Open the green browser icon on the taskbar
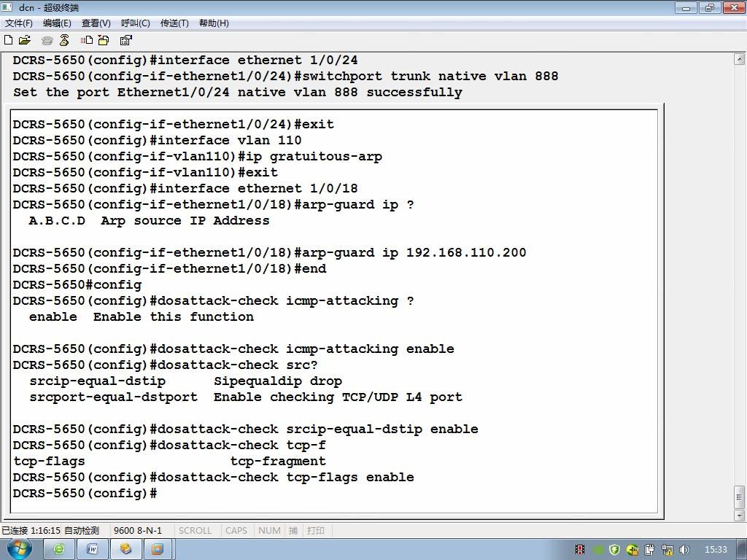 click(59, 550)
